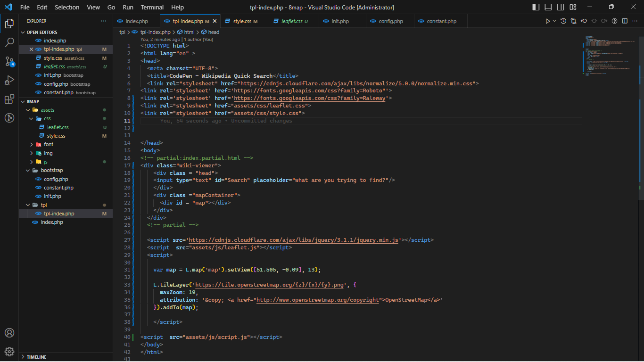Click the code minimap overview
Image resolution: width=644 pixels, height=362 pixels.
(611, 56)
